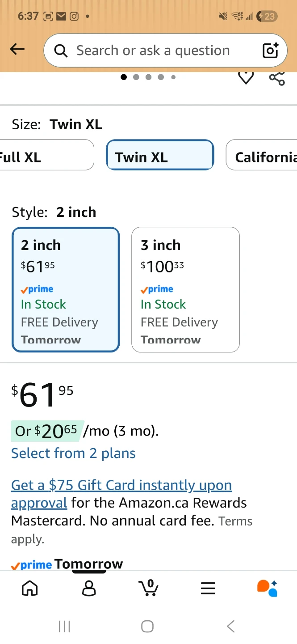This screenshot has height=644, width=297.
Task: Tap the back arrow beside search bar
Action: 17,50
